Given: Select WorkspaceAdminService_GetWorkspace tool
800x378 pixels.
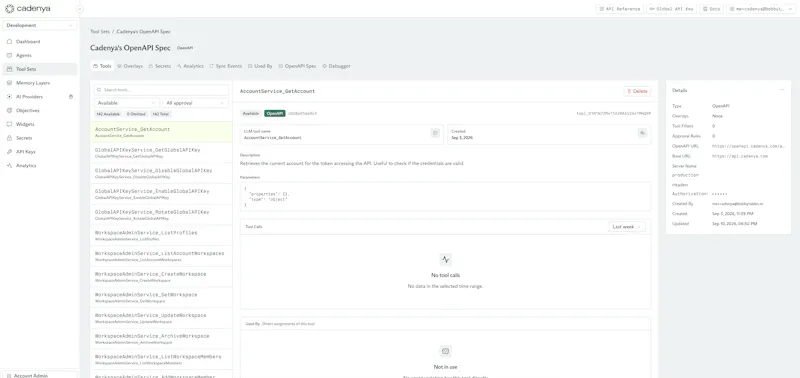Looking at the screenshot, I should point(161,297).
